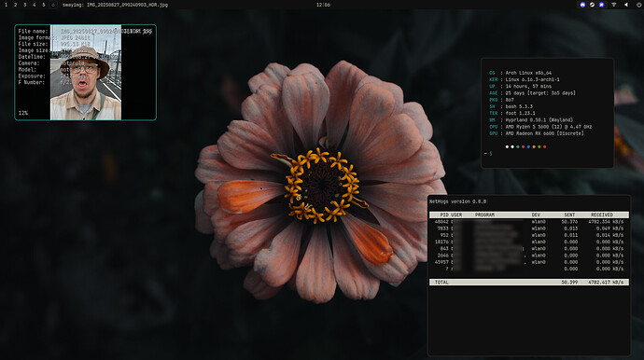Image resolution: width=644 pixels, height=360 pixels.
Task: Click the received value '4782.354 kB/s'
Action: [x=606, y=222]
